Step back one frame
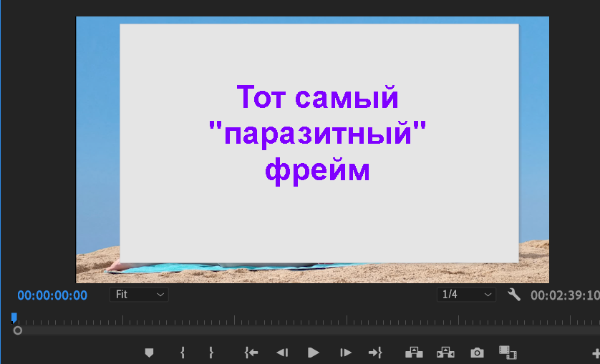Image resolution: width=600 pixels, height=364 pixels. point(282,353)
